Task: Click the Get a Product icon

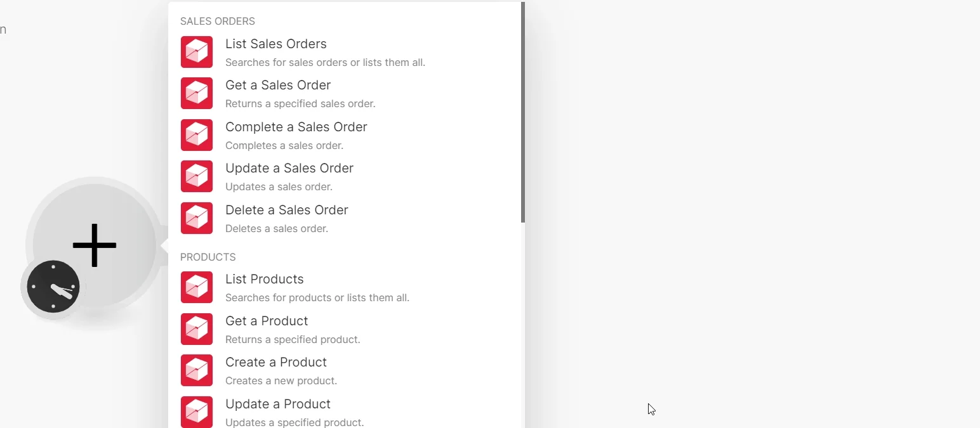Action: pos(197,329)
